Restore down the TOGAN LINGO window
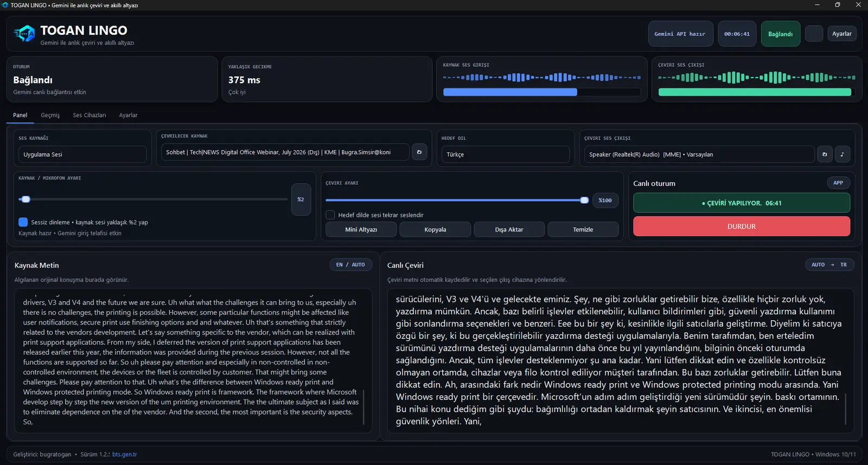The height and width of the screenshot is (465, 868). [x=838, y=5]
